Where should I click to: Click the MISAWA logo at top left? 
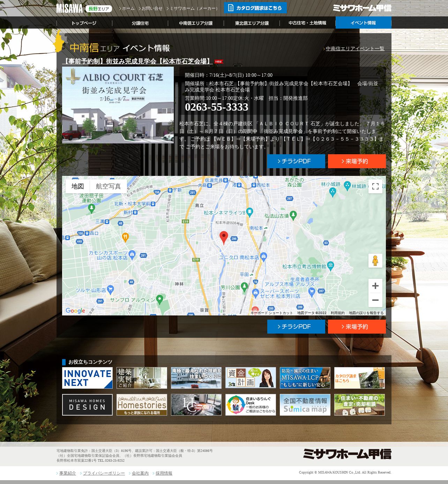69,8
